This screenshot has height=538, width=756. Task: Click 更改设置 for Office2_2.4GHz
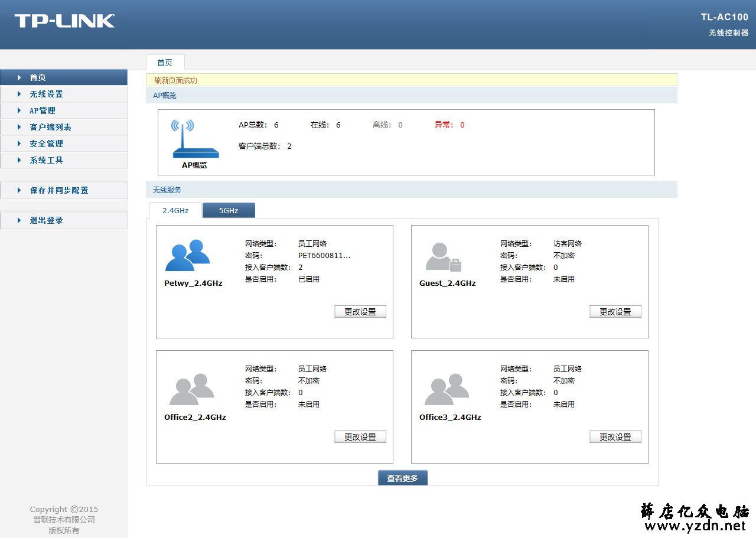(x=360, y=437)
